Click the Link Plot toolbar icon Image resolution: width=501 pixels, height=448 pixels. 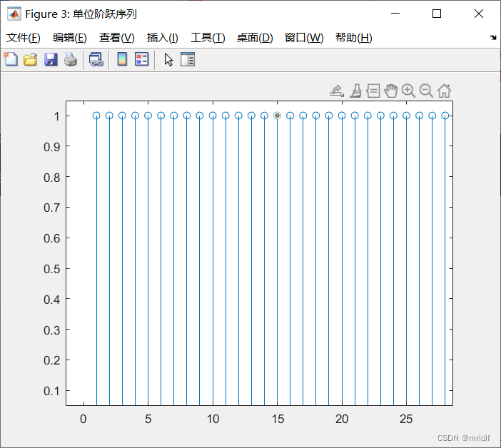click(x=96, y=59)
